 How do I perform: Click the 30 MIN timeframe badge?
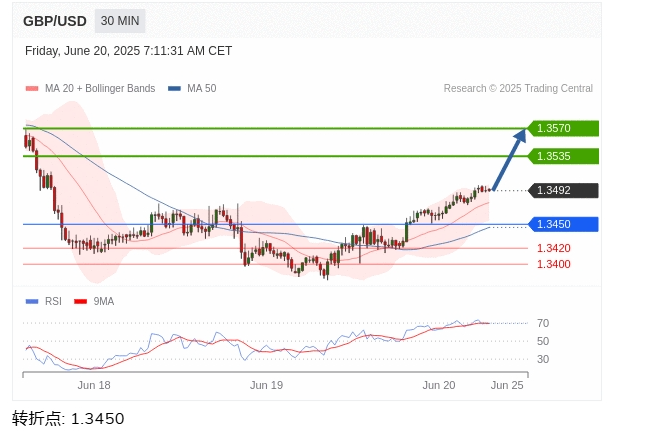pyautogui.click(x=120, y=21)
